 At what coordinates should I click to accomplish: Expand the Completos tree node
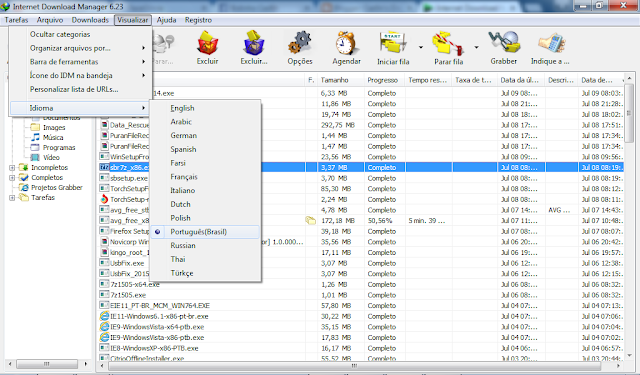click(12, 178)
